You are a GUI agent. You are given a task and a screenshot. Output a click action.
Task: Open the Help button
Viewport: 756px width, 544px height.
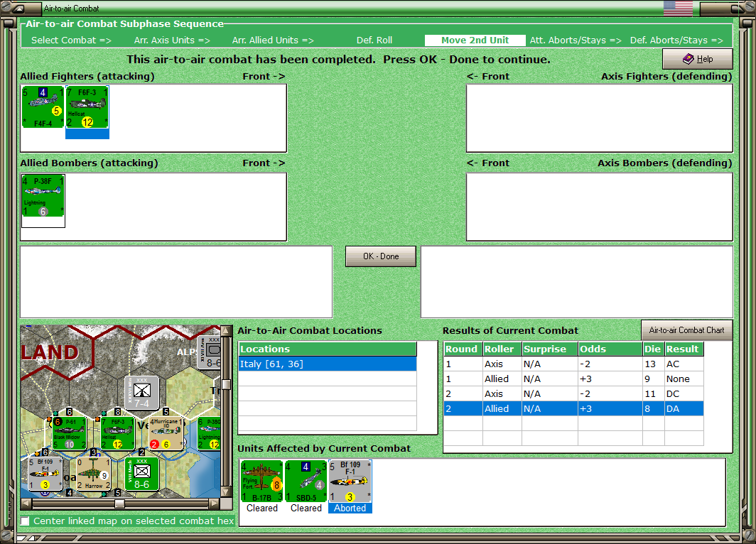(x=698, y=59)
